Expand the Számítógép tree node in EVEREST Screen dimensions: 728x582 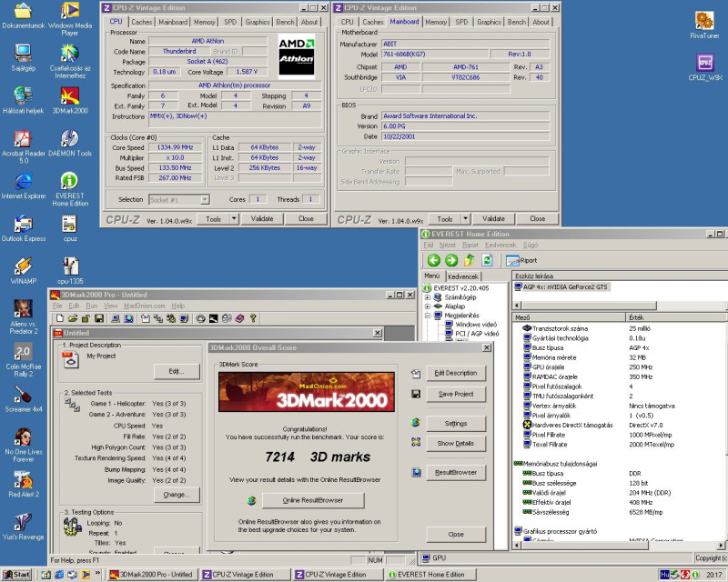pos(427,297)
